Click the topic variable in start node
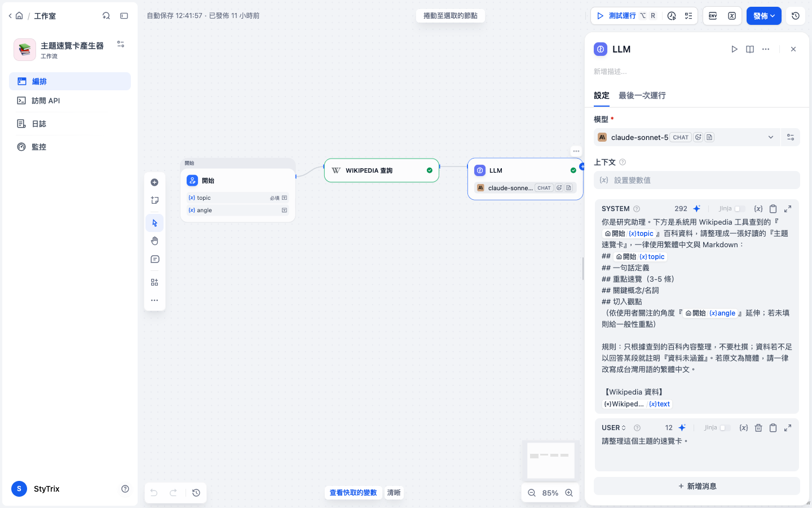Viewport: 812px width, 508px height. pyautogui.click(x=237, y=198)
